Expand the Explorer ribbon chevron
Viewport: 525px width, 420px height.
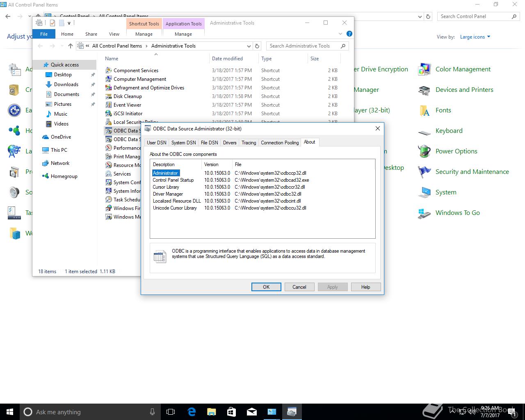[340, 34]
